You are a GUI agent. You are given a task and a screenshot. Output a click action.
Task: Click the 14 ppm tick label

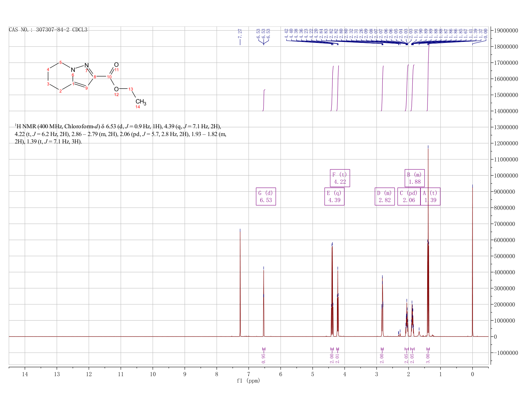(x=25, y=374)
